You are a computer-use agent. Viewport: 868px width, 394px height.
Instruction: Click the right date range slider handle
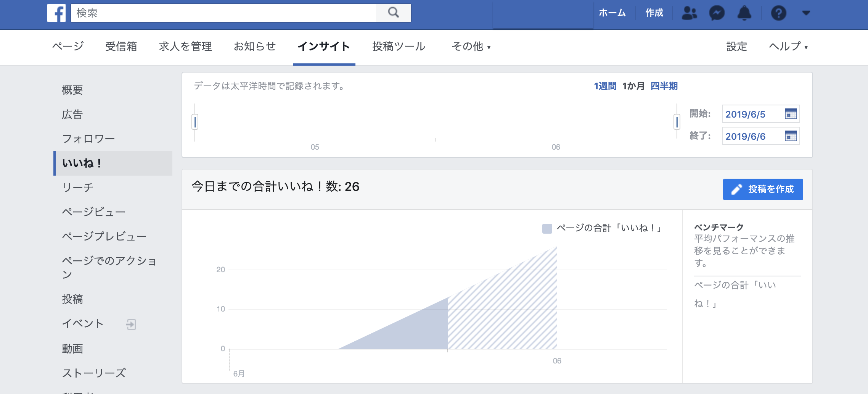[677, 122]
